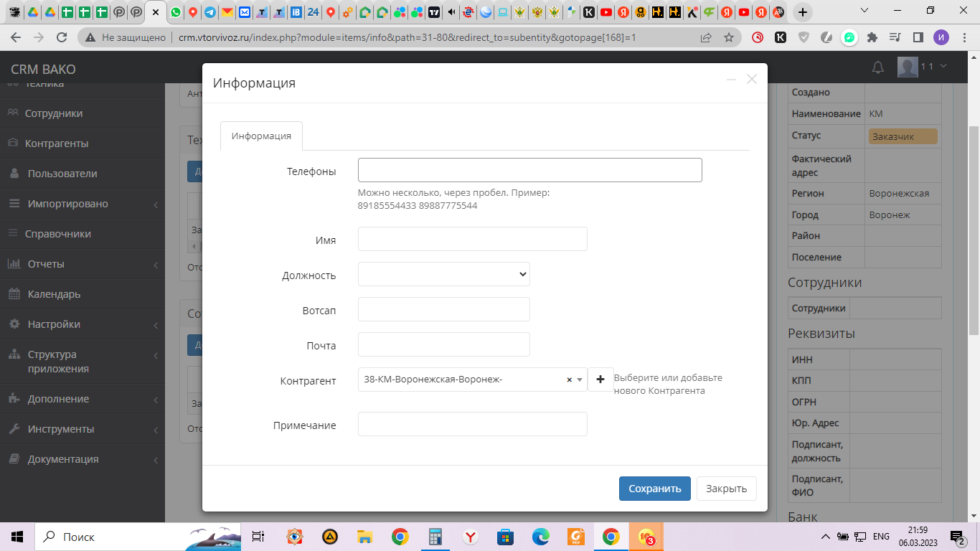Click the grey shield extension icon
980x551 pixels.
(x=804, y=37)
